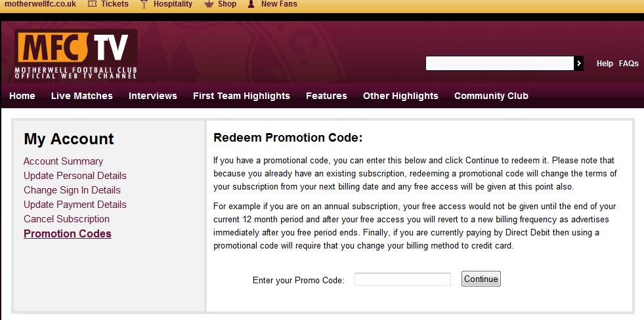Click the Hospitality cocktail glass icon

pyautogui.click(x=144, y=4)
